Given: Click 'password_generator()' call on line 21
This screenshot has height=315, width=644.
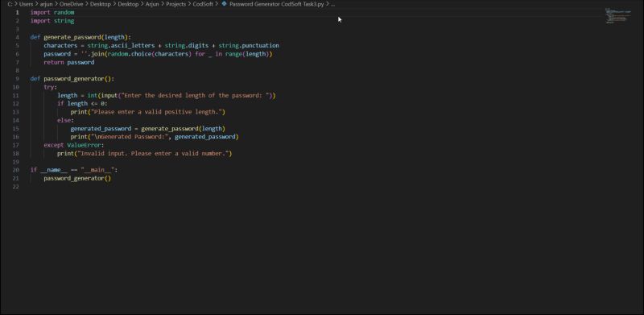Looking at the screenshot, I should 77,178.
